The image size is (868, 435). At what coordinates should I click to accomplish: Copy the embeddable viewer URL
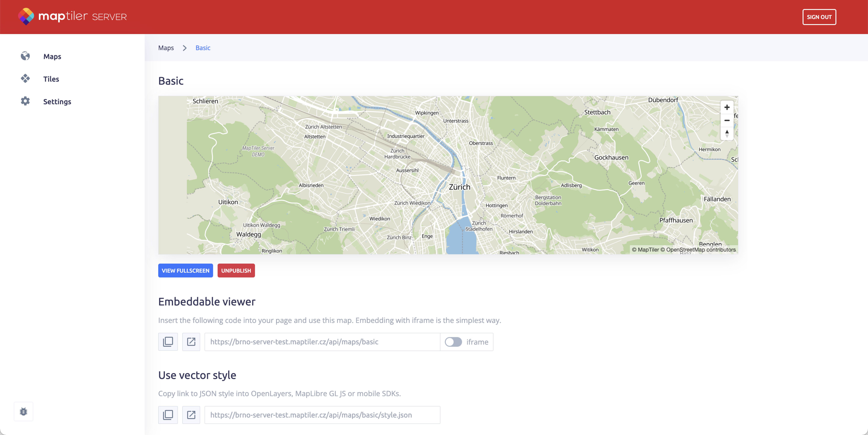(x=168, y=342)
